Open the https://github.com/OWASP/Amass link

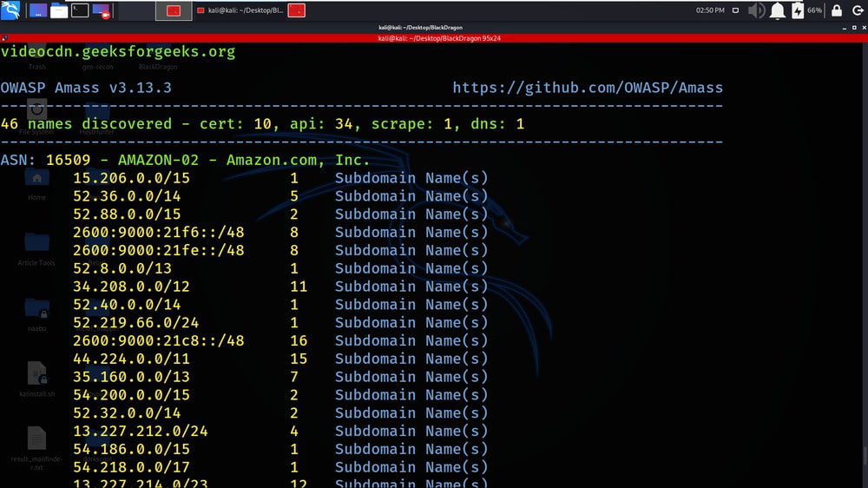pyautogui.click(x=588, y=88)
